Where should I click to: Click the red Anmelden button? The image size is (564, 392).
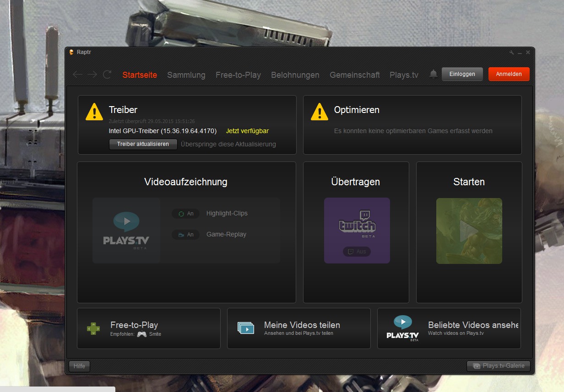(509, 74)
